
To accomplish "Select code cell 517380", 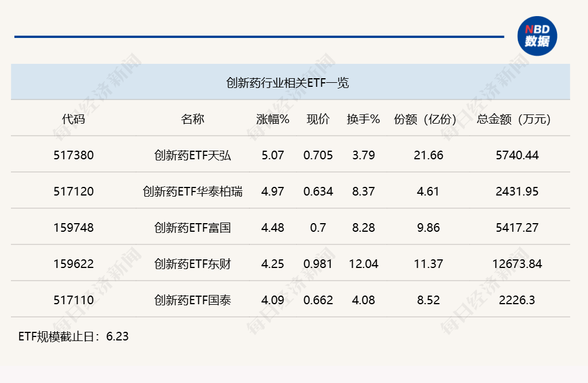I will pos(74,155).
